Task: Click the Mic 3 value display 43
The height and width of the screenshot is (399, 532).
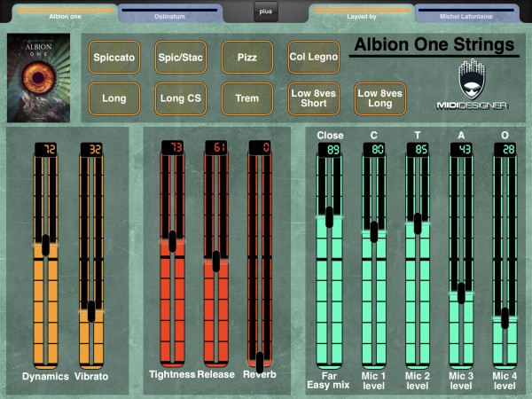Action: coord(461,150)
